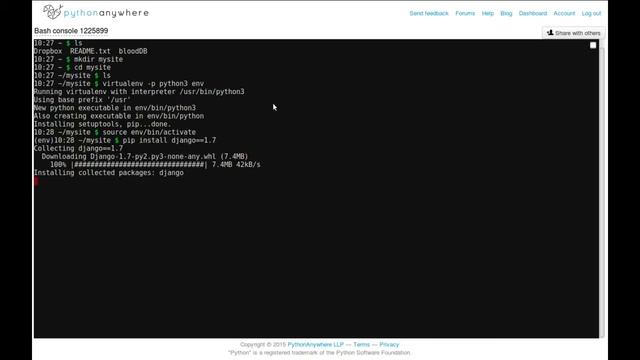The height and width of the screenshot is (360, 640).
Task: Click the PythonAnywhere snake logo
Action: (53, 12)
